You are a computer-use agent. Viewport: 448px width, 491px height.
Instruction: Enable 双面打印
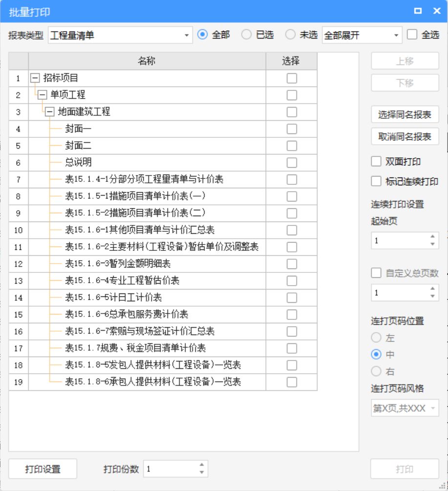pyautogui.click(x=376, y=161)
